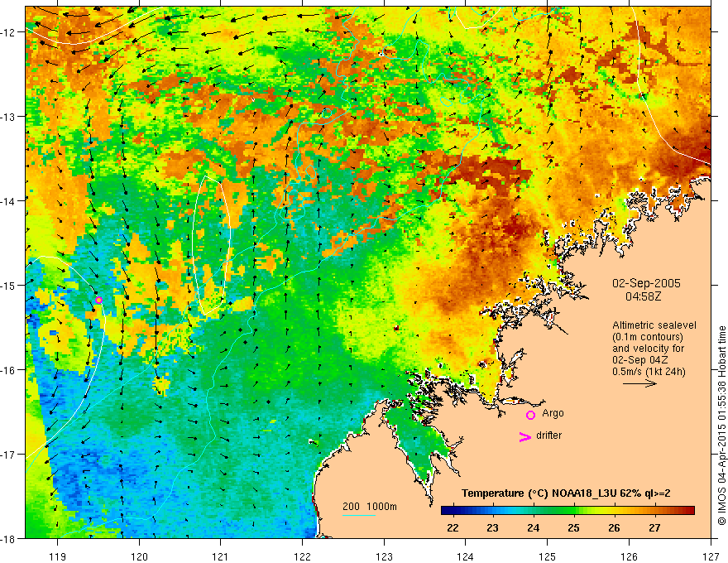Viewport: 728px width, 563px height.
Task: Click the 23 value on the temperature scale
Action: tap(492, 527)
